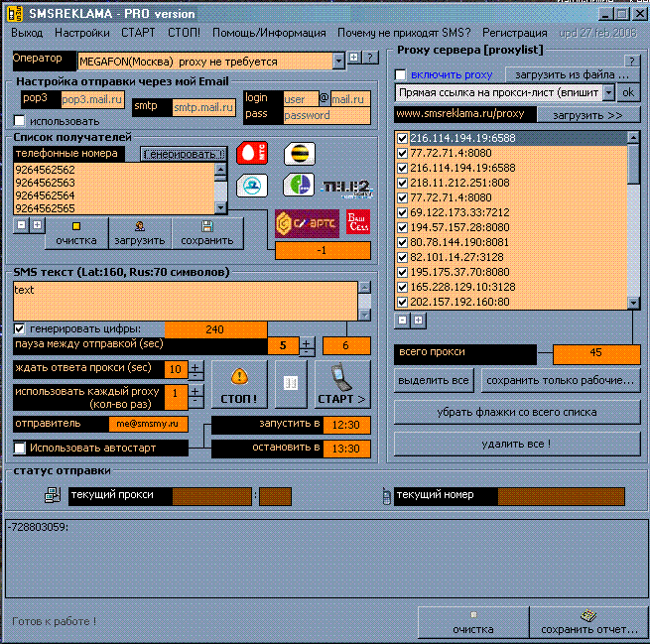The image size is (650, 644).
Task: Click the proxy list scrollbar thumb
Action: (x=633, y=164)
